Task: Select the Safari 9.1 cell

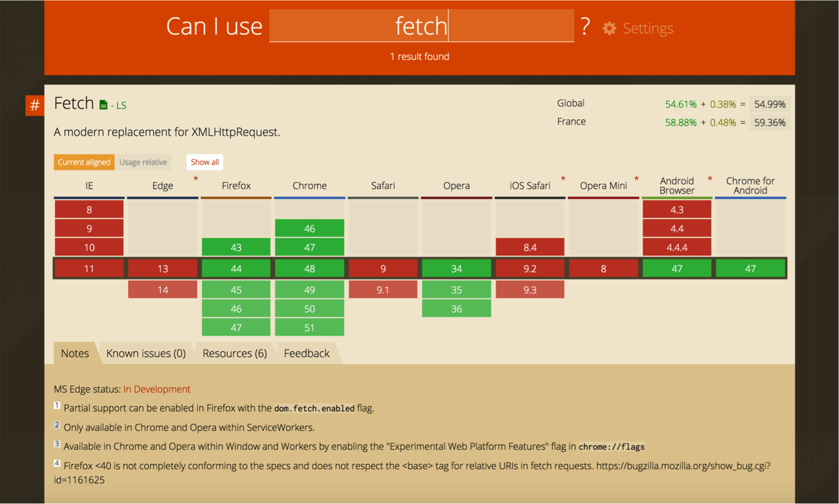Action: coord(383,290)
